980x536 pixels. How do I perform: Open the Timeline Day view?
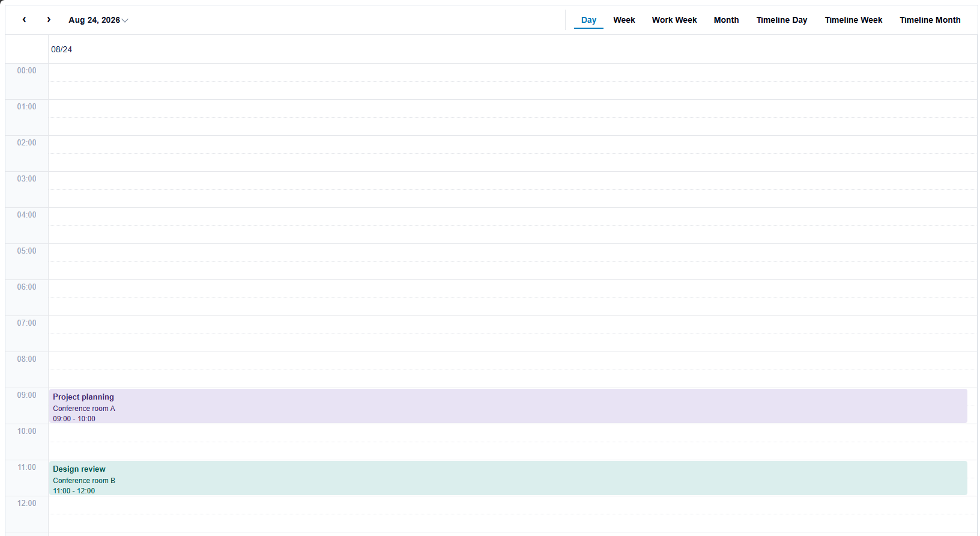[x=781, y=20]
